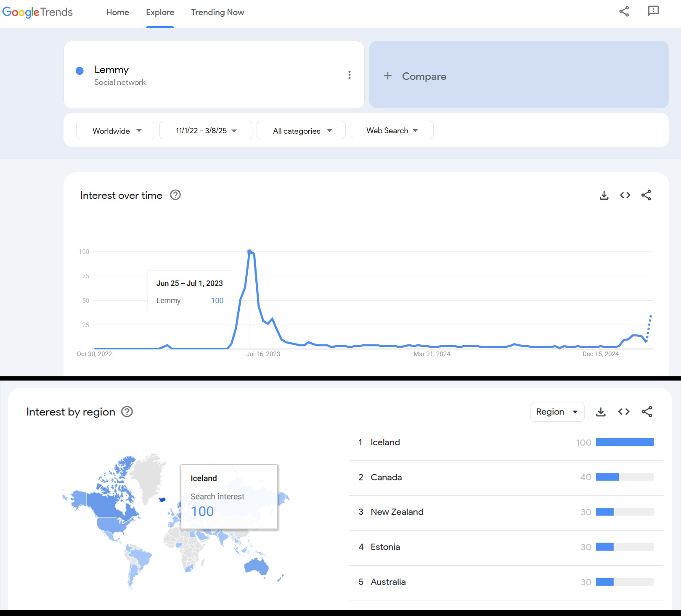
Task: Download Interest by region data
Action: point(601,412)
